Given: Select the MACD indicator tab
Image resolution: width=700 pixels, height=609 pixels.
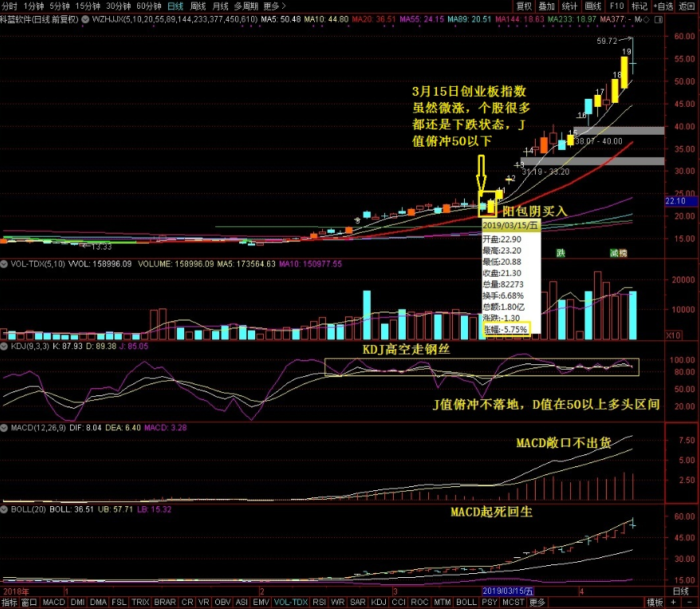Looking at the screenshot, I should pos(53,603).
